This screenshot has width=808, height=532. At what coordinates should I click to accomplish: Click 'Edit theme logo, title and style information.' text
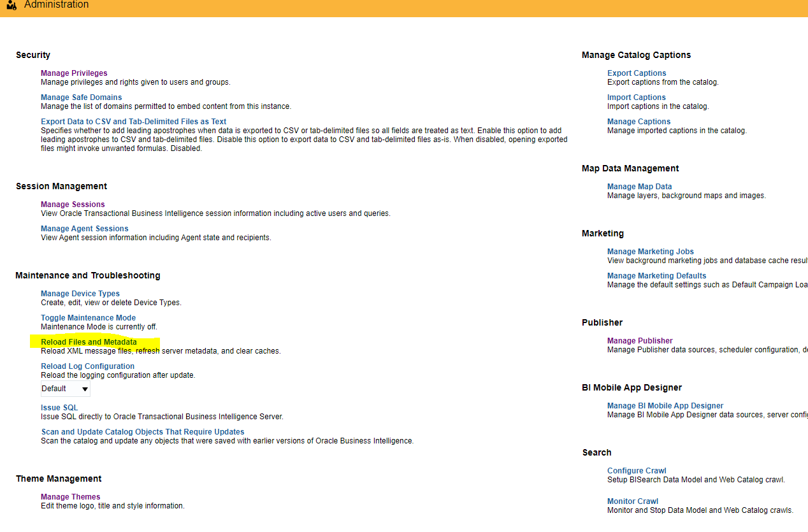pos(113,506)
